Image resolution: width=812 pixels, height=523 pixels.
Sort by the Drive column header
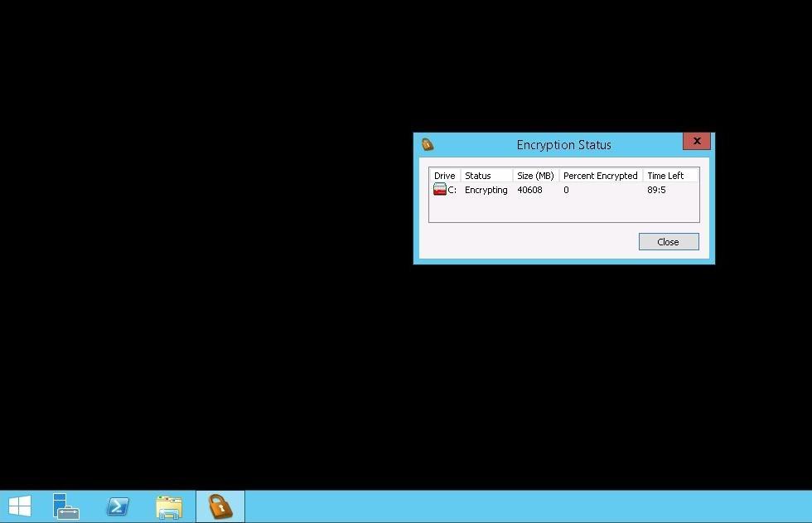(445, 176)
